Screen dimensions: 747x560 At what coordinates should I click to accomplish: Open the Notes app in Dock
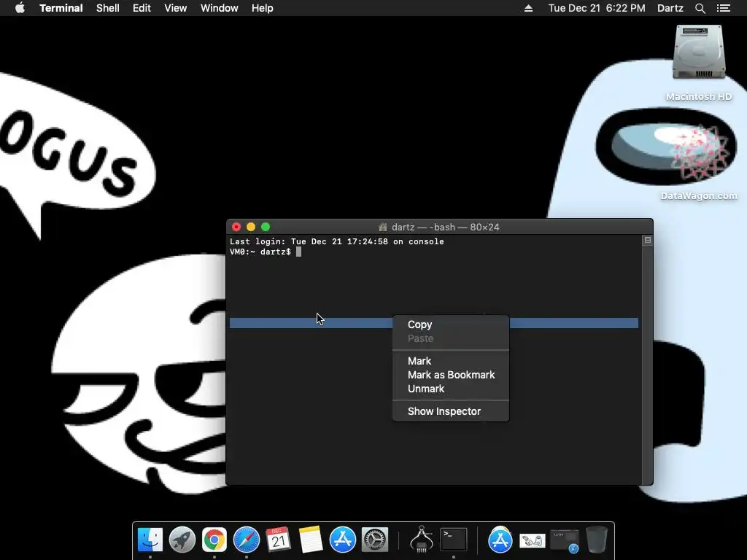[311, 540]
